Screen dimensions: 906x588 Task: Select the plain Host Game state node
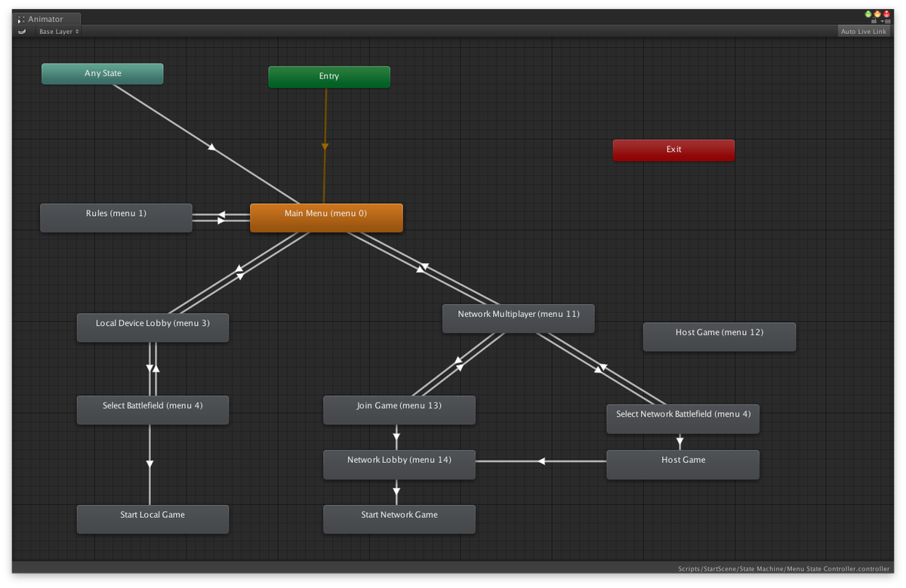coord(683,464)
